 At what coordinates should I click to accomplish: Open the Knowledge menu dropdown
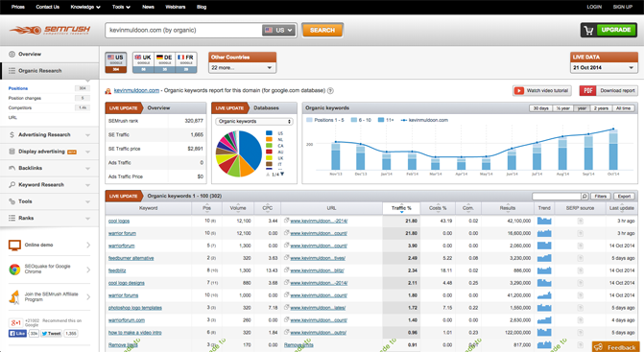[x=85, y=7]
